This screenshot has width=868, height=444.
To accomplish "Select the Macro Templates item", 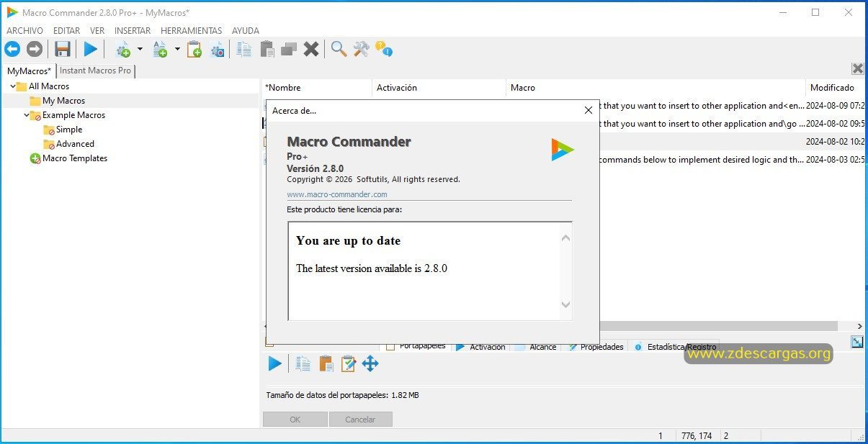I will pyautogui.click(x=75, y=158).
